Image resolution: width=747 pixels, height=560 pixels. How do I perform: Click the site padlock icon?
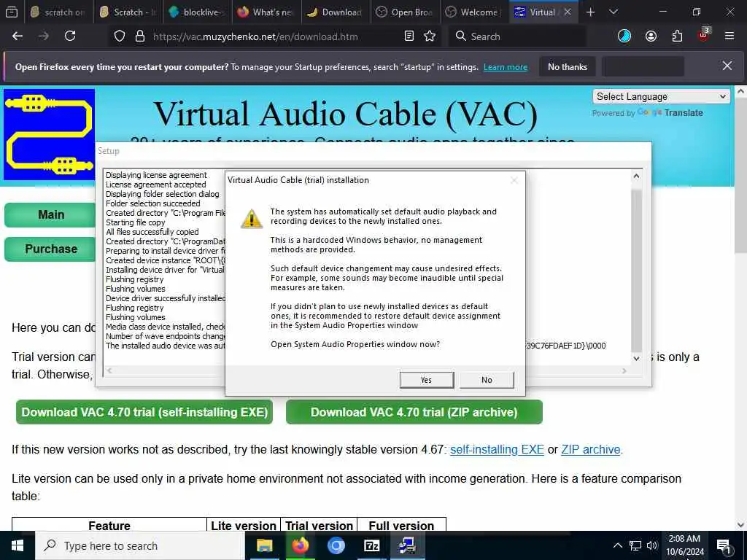tap(140, 36)
